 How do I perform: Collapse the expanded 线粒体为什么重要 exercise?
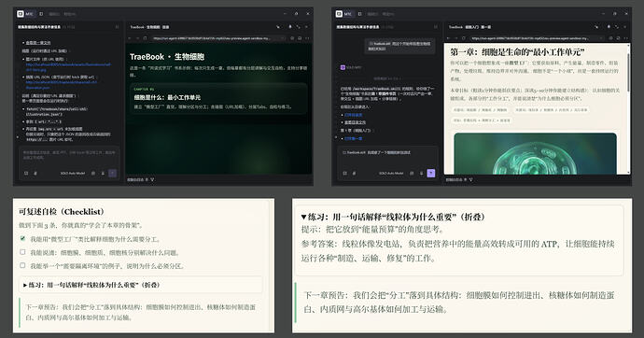[x=393, y=217]
